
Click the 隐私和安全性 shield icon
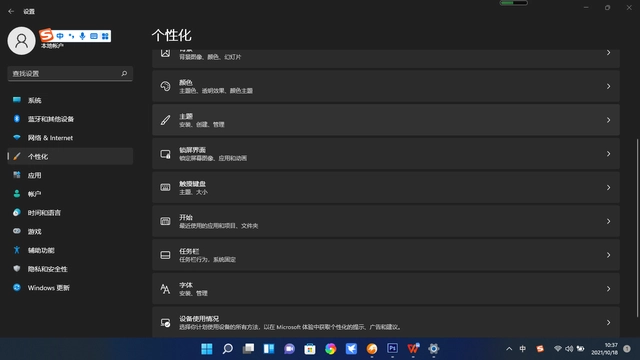click(17, 269)
